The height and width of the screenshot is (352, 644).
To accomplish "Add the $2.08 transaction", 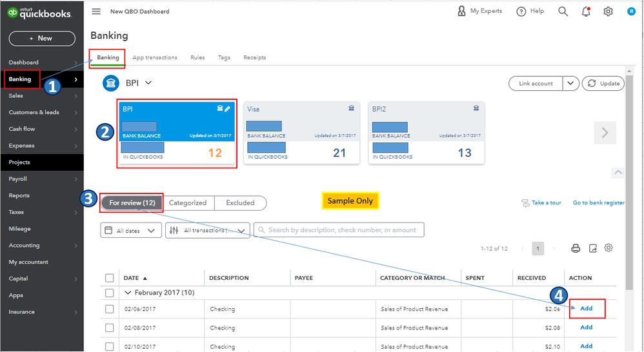I will tap(586, 328).
